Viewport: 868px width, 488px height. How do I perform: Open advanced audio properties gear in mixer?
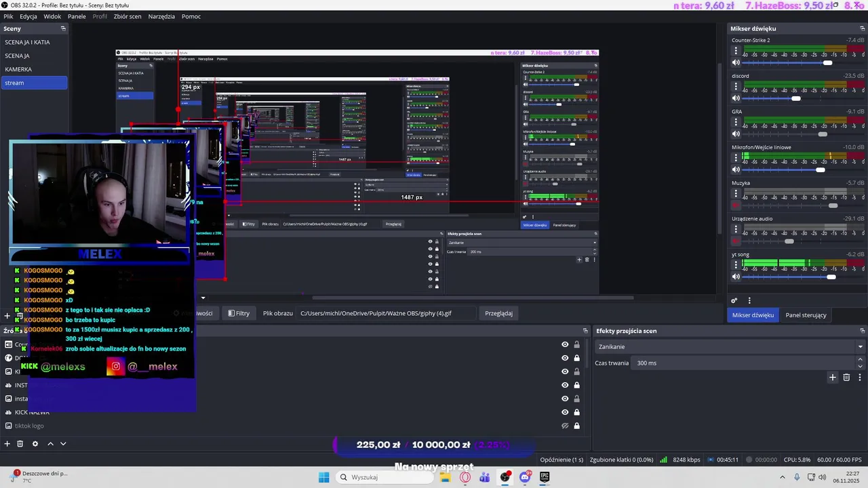click(734, 300)
